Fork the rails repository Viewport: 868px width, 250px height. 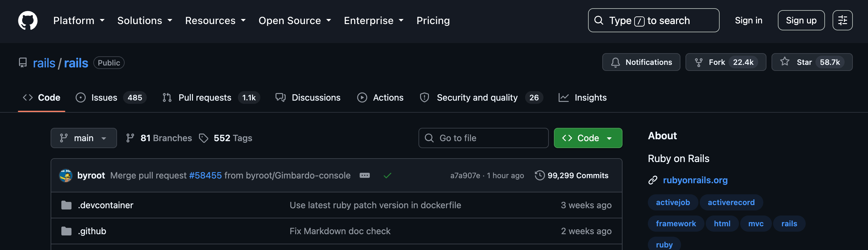pyautogui.click(x=726, y=62)
